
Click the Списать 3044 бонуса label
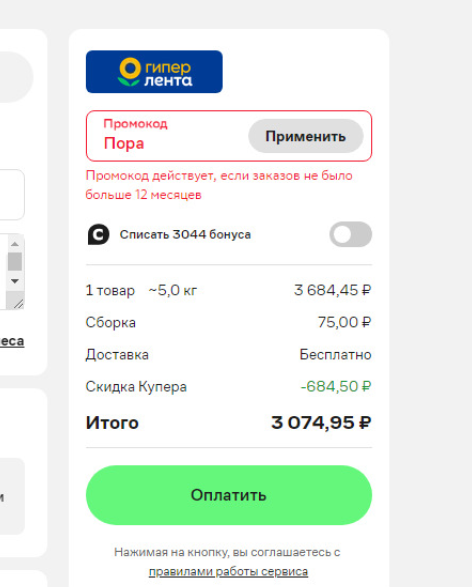[185, 234]
